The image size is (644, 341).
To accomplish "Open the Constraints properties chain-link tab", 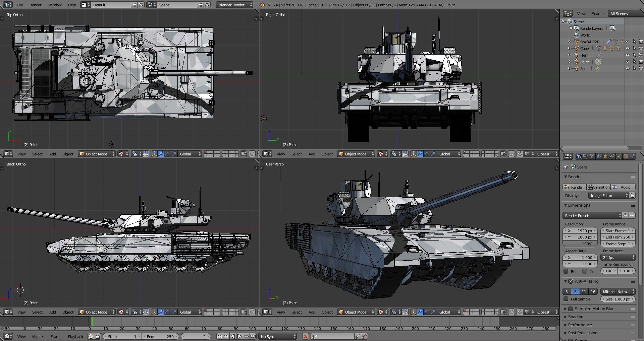I will [612, 156].
